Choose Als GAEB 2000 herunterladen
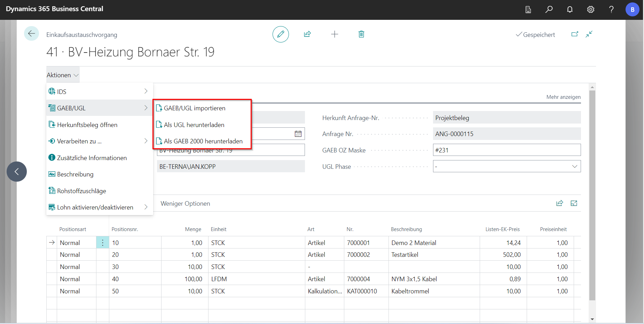This screenshot has height=324, width=644. 203,141
